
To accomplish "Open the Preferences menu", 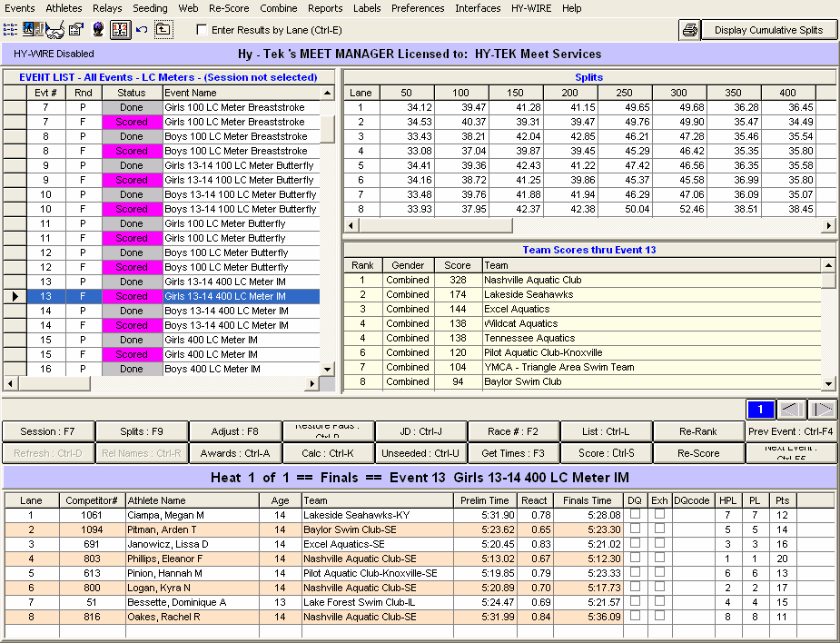I will click(x=417, y=8).
